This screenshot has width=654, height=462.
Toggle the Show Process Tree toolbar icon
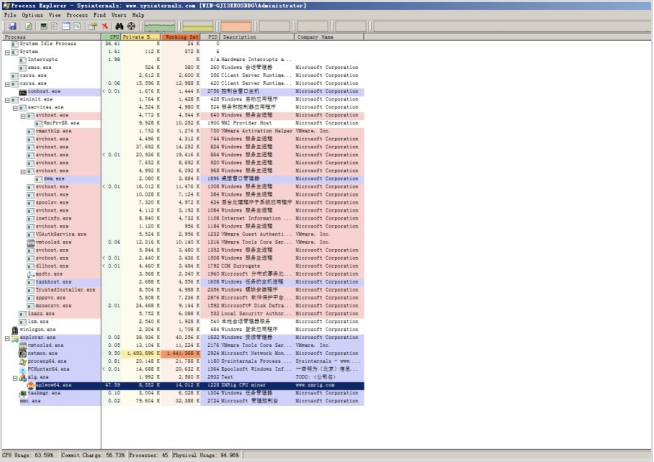[55, 26]
